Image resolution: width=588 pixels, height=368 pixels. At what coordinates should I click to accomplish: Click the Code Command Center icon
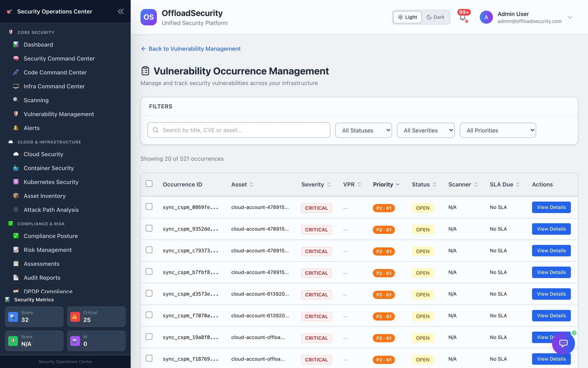(x=16, y=72)
